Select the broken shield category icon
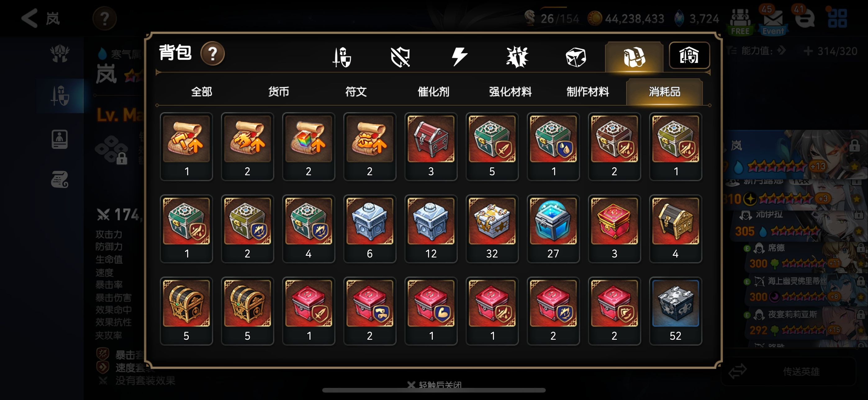 click(400, 57)
